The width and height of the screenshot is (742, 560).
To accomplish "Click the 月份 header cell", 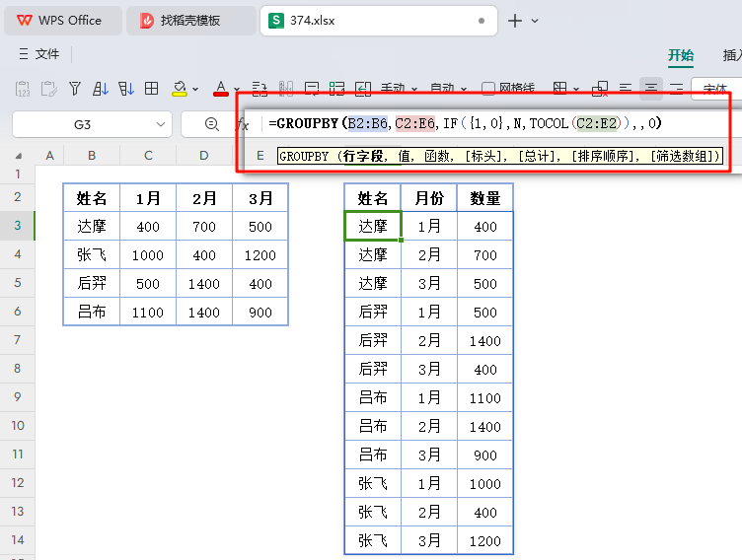I will pyautogui.click(x=429, y=198).
